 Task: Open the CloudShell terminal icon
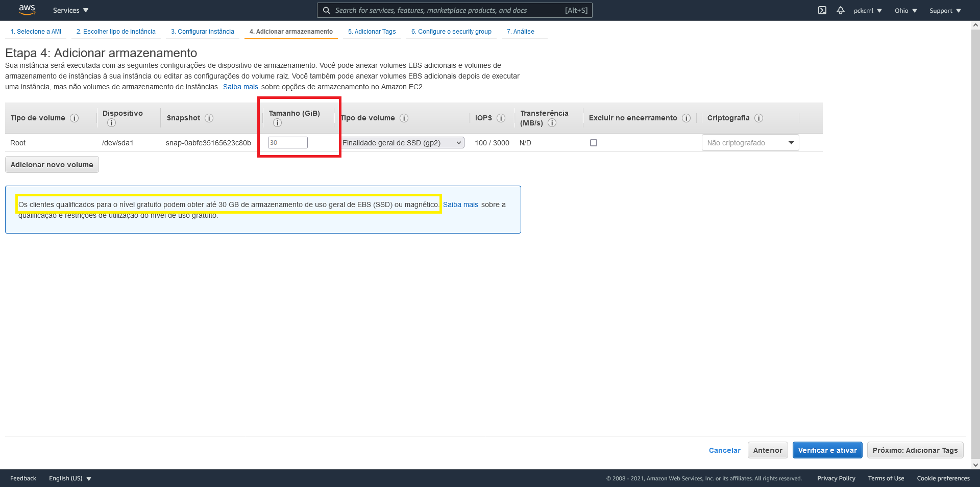pyautogui.click(x=822, y=10)
